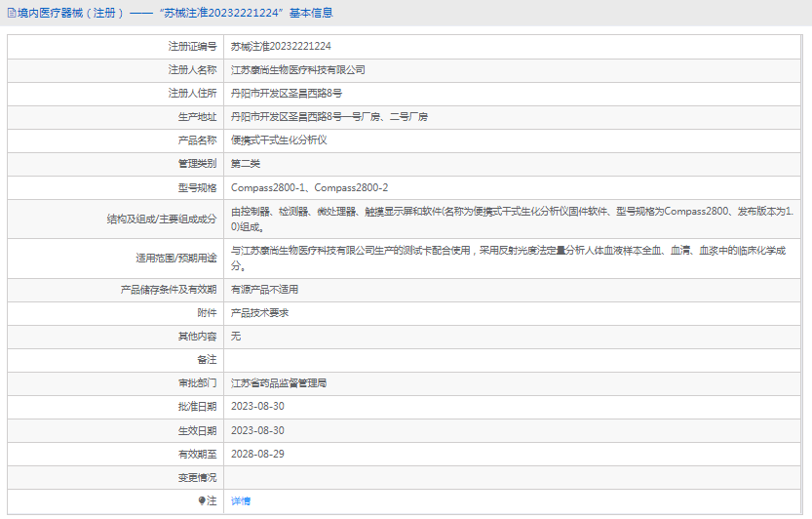This screenshot has height=519, width=812.
Task: Select registration number value 苏械注准20232221224 in table
Action: [281, 46]
